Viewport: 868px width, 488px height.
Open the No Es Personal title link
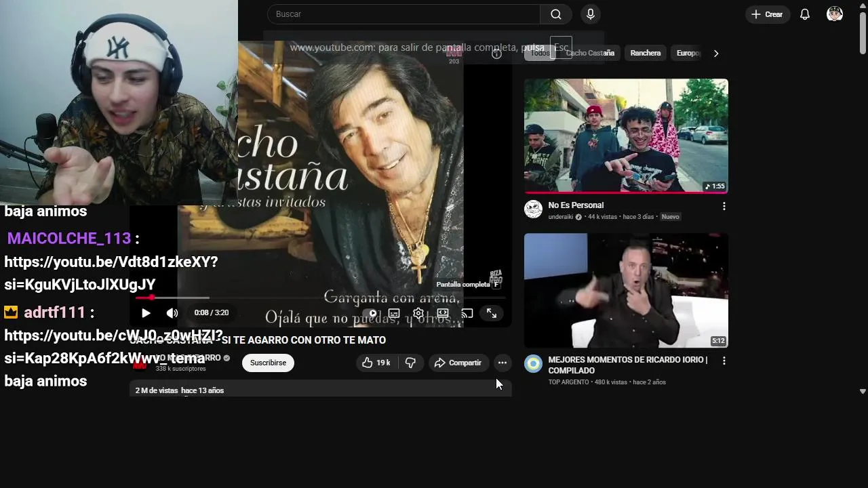576,205
